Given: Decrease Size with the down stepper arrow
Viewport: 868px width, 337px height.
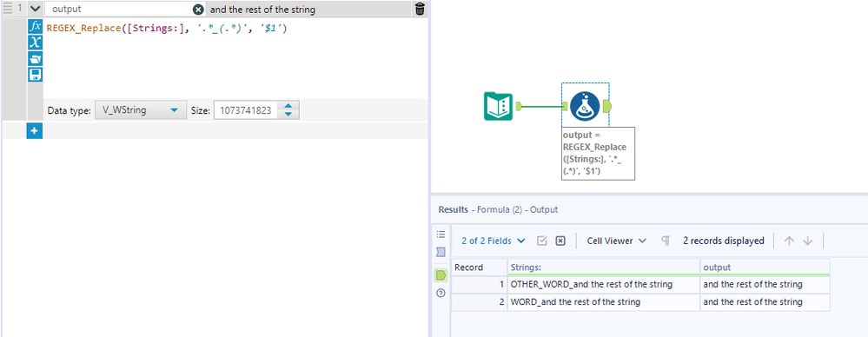Looking at the screenshot, I should click(x=288, y=115).
